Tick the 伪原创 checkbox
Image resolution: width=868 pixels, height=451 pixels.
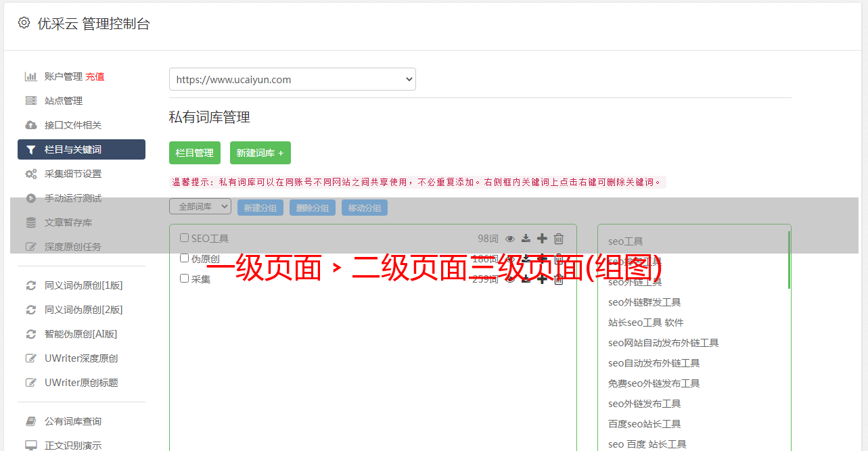pyautogui.click(x=185, y=258)
